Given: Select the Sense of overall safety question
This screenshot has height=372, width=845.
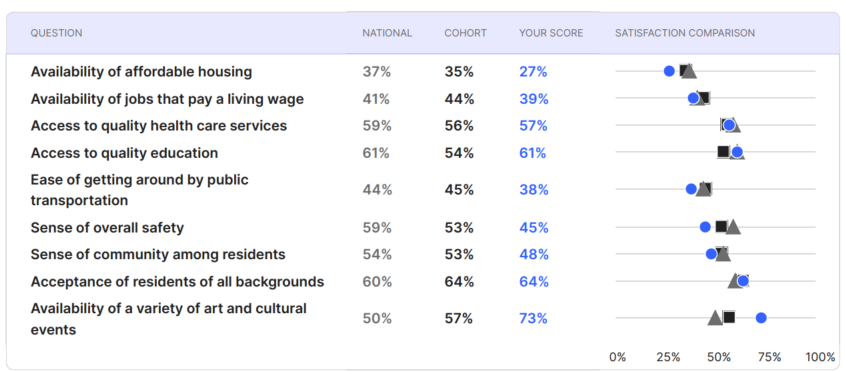Looking at the screenshot, I should pos(107,228).
